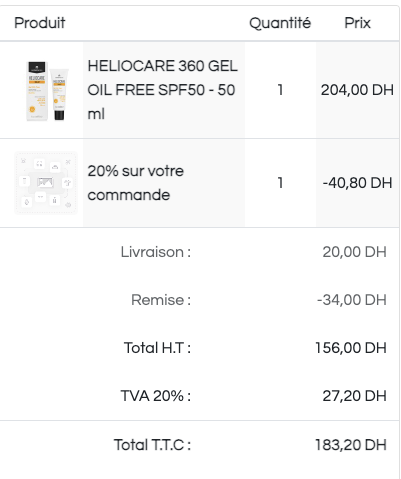Click the Quantité column header
401x479 pixels.
coord(280,23)
